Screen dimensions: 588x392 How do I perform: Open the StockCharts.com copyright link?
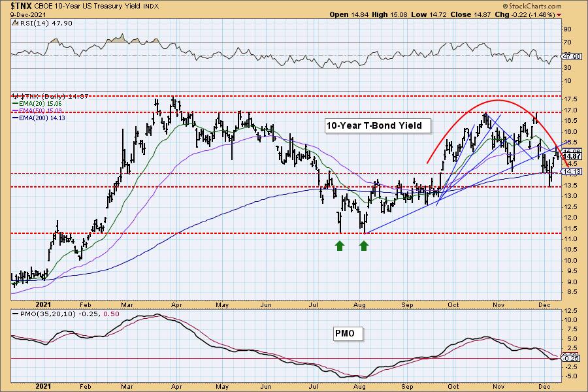tap(532, 6)
